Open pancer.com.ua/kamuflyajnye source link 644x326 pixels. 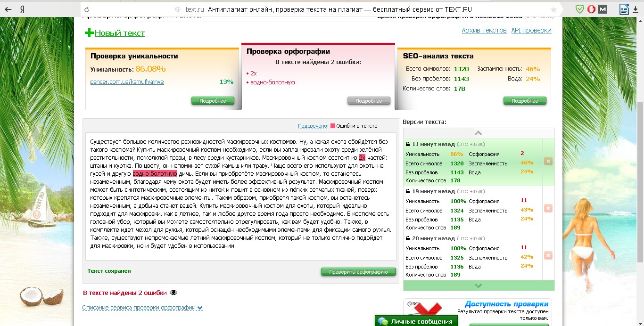pos(127,82)
